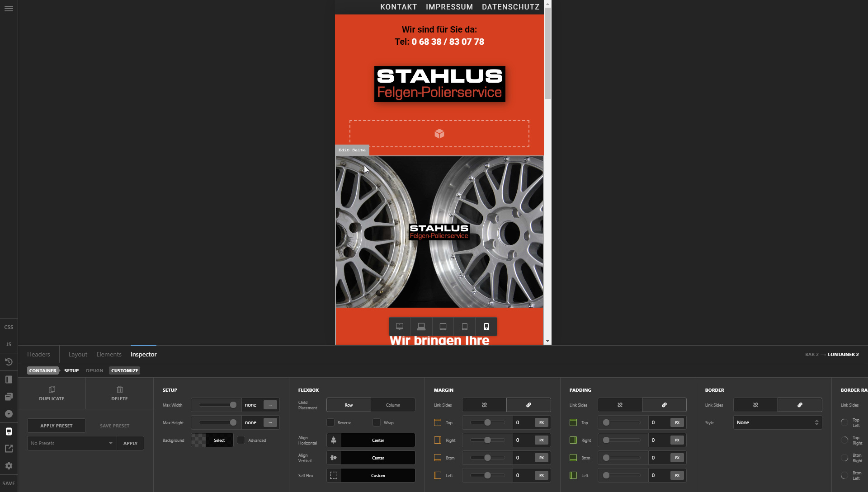Unlink the Border sides
Image resolution: width=868 pixels, height=492 pixels.
[755, 405]
